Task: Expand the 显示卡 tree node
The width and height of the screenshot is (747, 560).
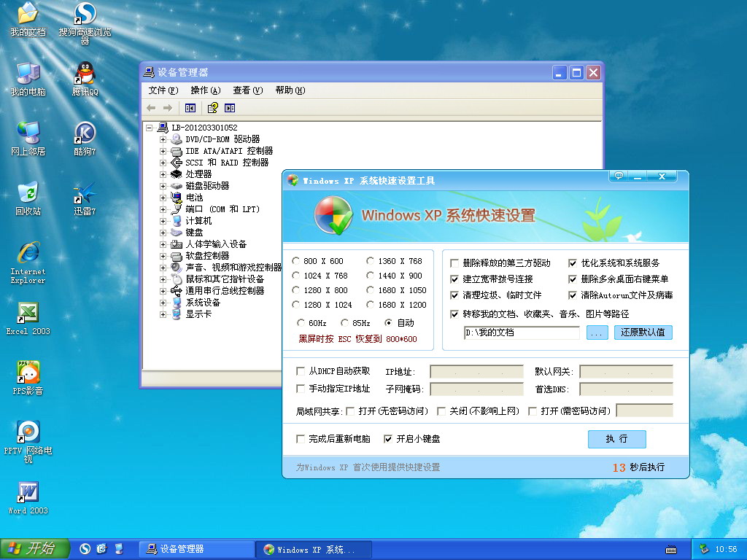Action: coord(163,315)
